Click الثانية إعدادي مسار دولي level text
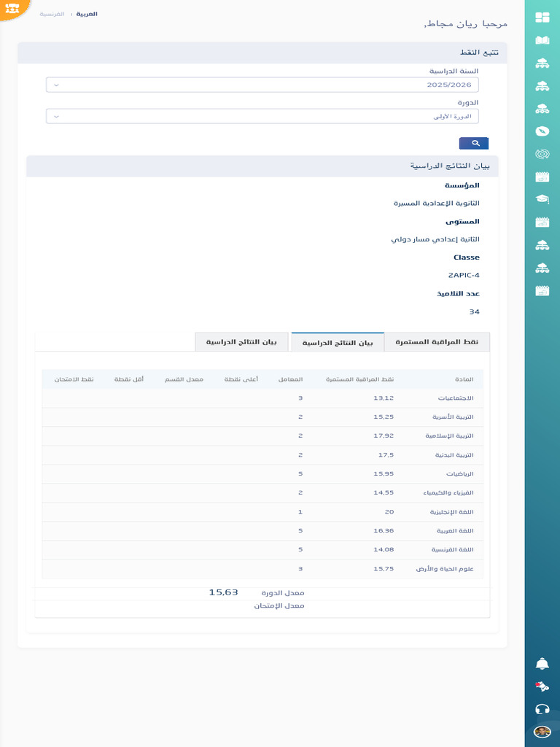Screen dimensions: 560x747 [435, 239]
